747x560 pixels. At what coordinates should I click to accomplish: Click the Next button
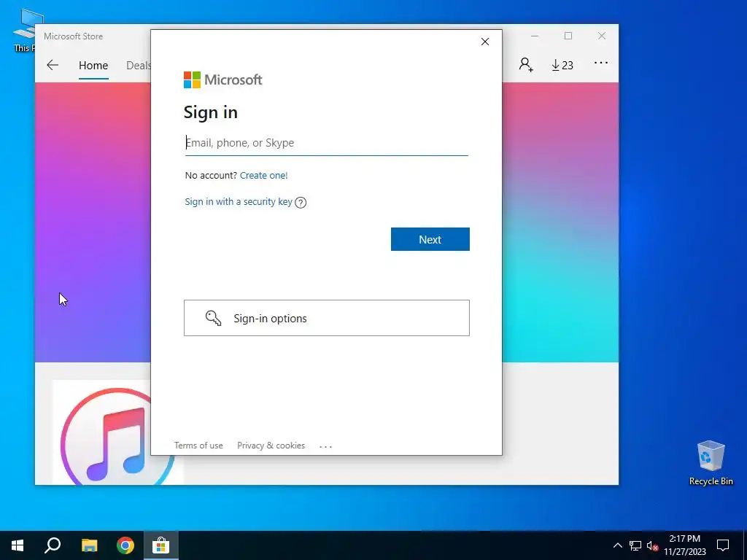[430, 239]
